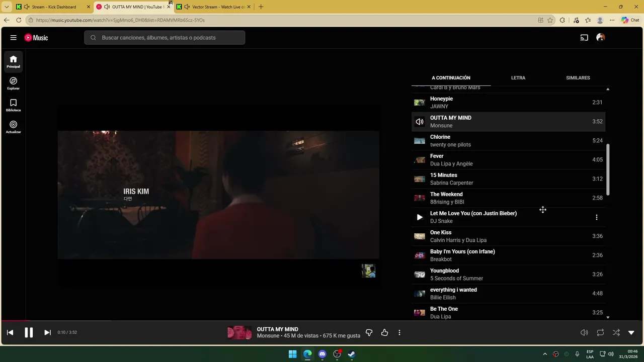This screenshot has width=644, height=362.
Task: Play Let Me Love You from the queue
Action: (420, 217)
